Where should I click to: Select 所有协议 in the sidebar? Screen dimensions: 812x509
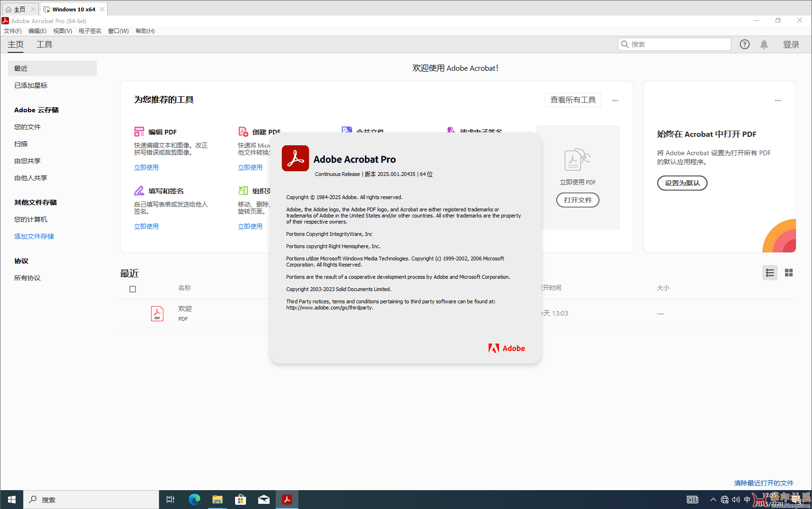[x=27, y=278]
